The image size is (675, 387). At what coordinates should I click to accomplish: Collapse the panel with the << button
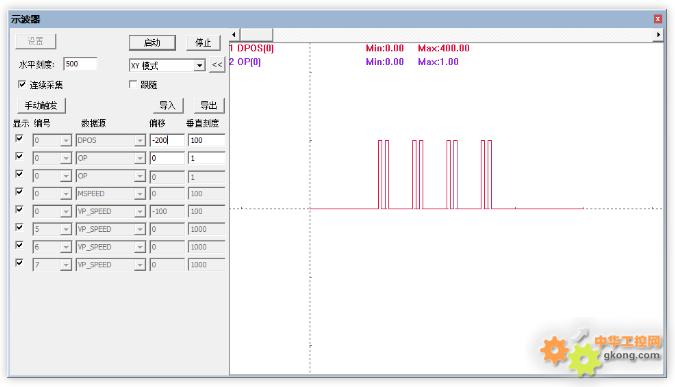pos(217,65)
